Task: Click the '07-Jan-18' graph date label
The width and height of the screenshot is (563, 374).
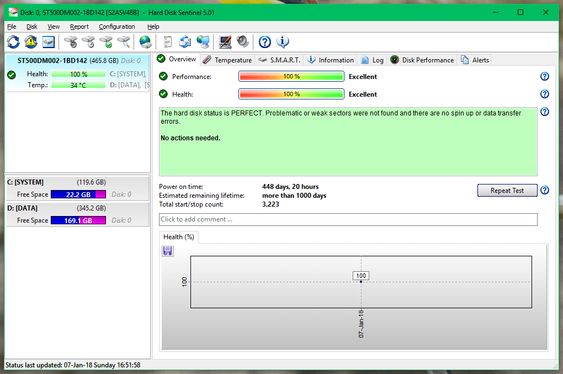Action: (x=361, y=323)
